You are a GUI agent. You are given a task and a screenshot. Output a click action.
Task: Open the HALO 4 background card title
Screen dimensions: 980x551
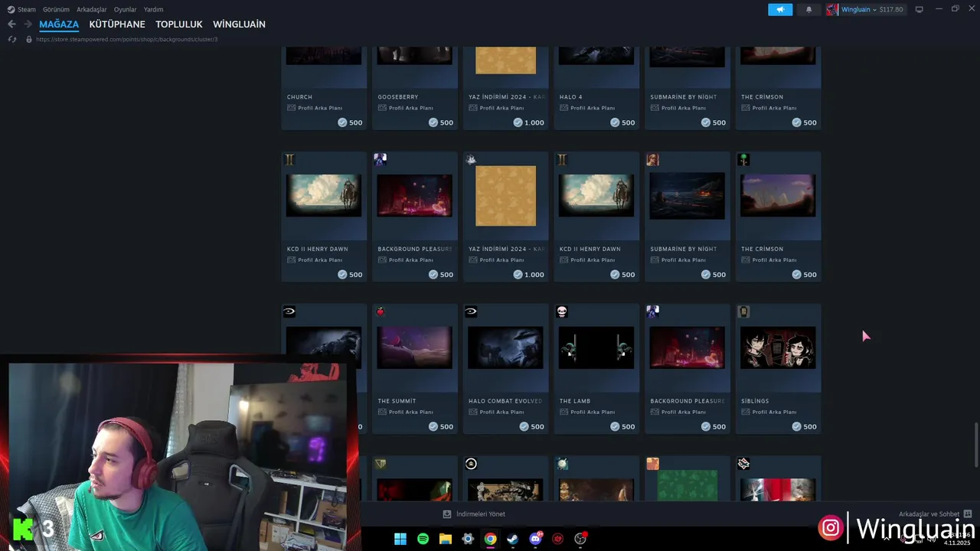(x=570, y=97)
